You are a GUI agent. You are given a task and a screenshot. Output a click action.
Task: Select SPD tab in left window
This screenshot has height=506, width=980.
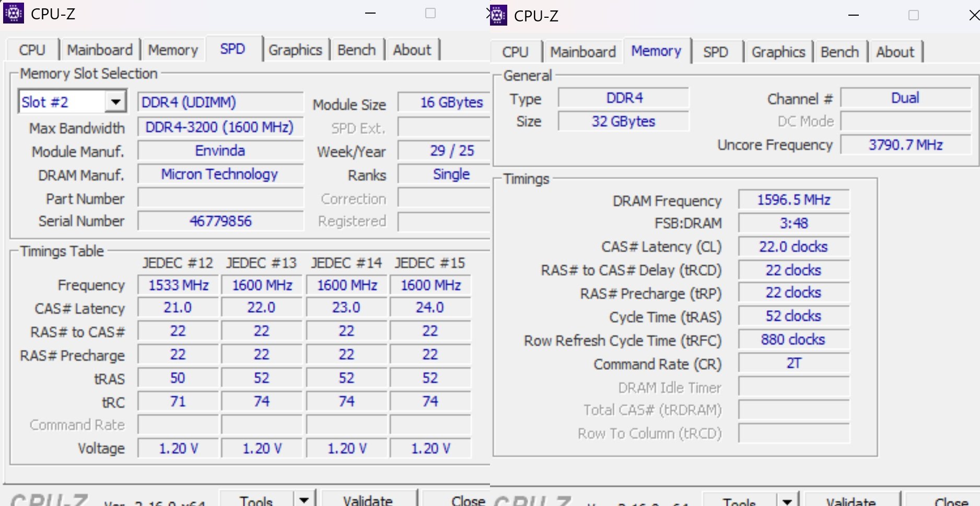click(232, 49)
